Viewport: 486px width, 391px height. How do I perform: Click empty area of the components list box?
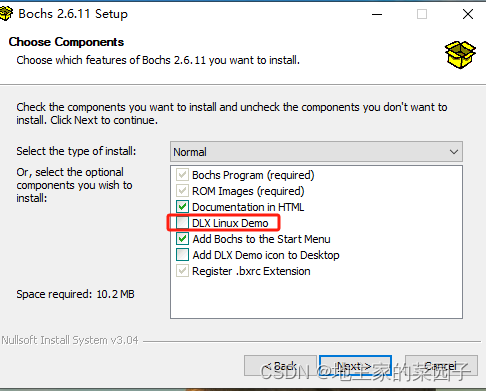316,299
